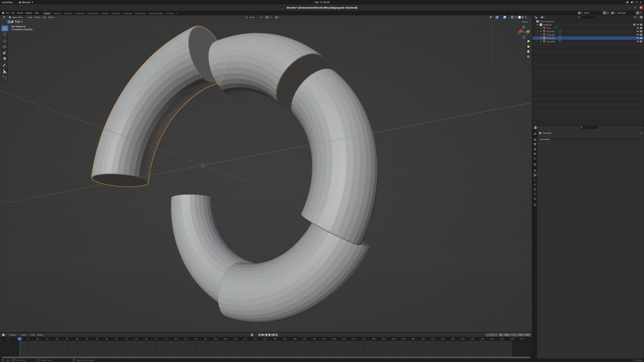
Task: Select the Scale tool
Action: [x=5, y=53]
